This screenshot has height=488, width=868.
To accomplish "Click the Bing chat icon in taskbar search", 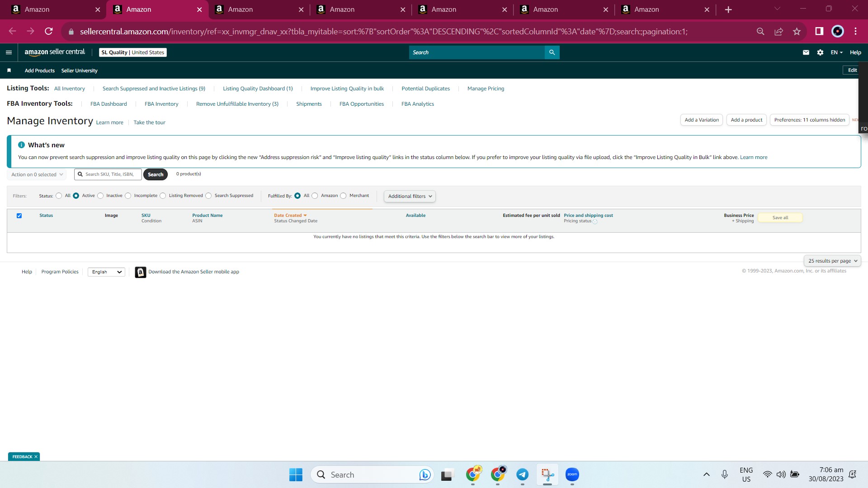I will point(425,475).
